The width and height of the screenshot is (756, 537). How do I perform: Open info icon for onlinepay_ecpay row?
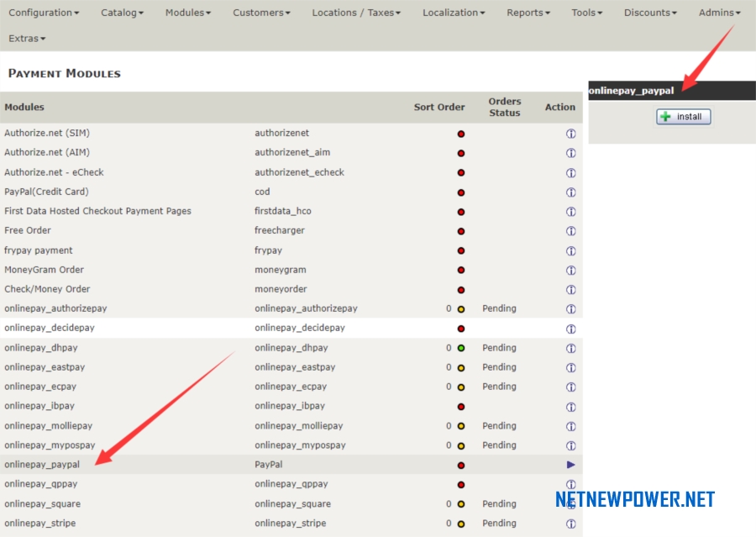[571, 387]
